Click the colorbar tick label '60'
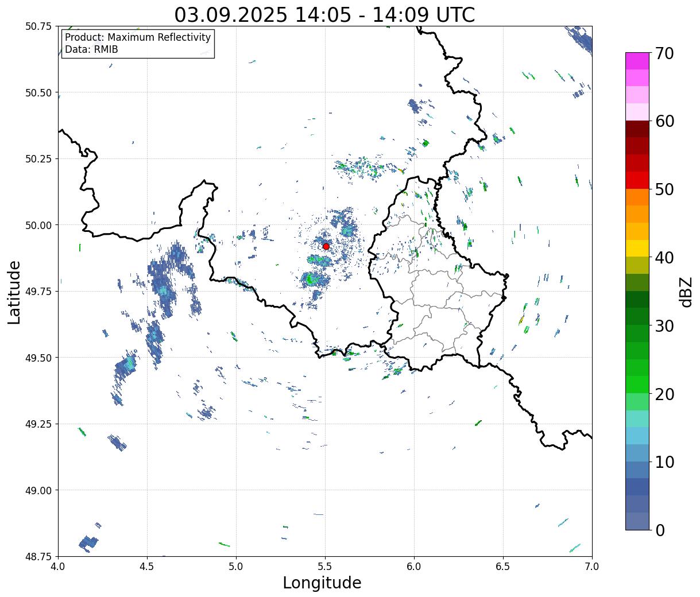 click(664, 121)
